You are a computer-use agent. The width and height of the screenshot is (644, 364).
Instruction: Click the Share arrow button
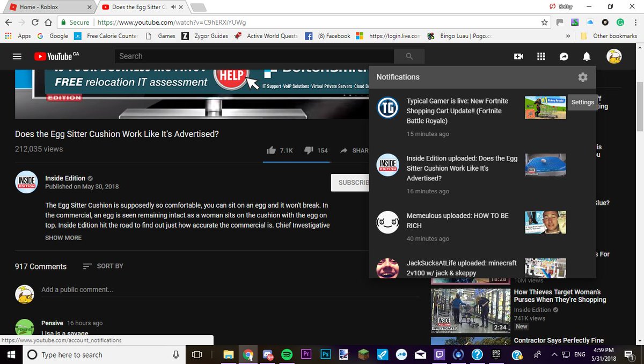click(354, 150)
